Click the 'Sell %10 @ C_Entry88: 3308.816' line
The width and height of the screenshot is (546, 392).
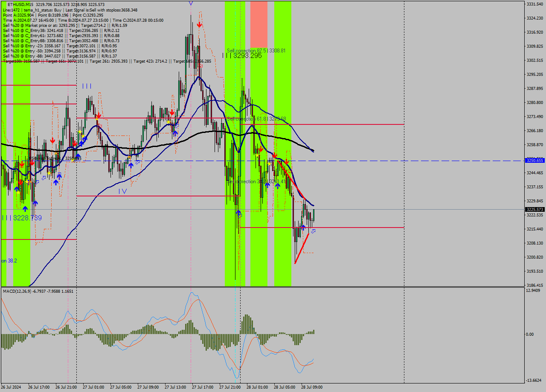click(x=61, y=40)
